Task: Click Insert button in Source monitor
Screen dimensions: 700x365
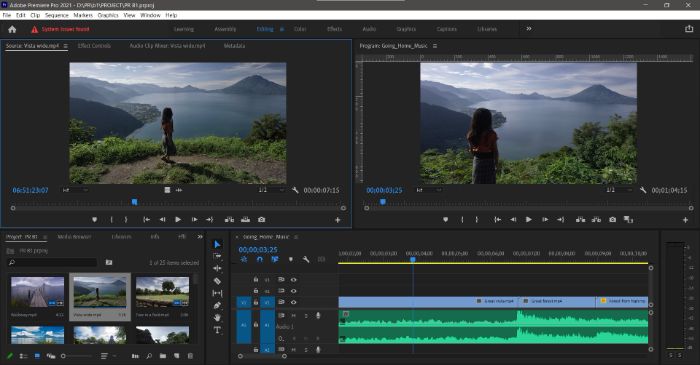Action: [229, 220]
